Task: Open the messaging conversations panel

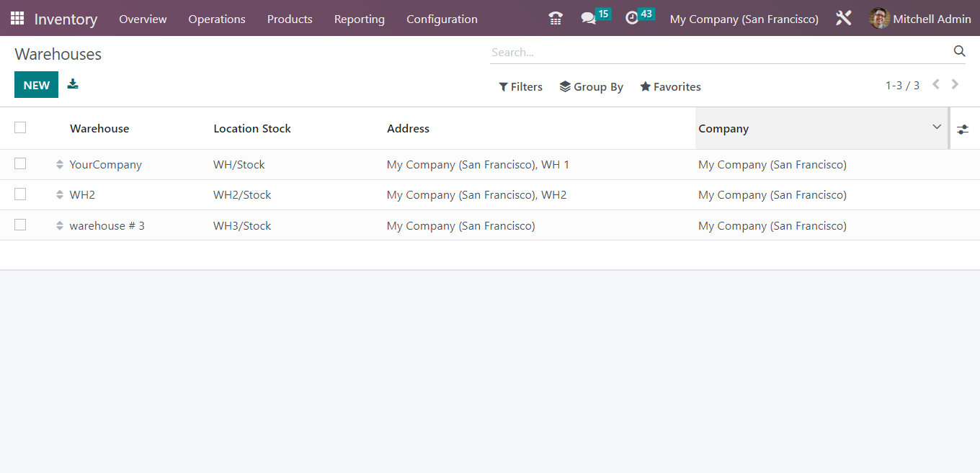Action: click(589, 18)
